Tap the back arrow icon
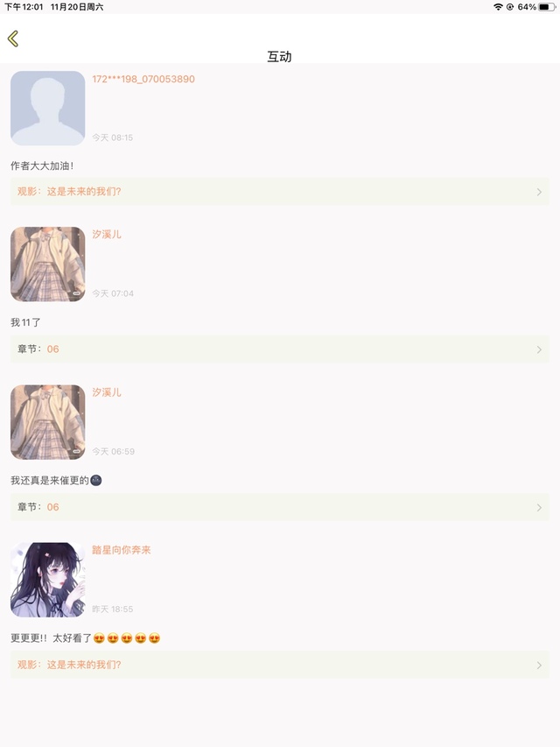Image resolution: width=560 pixels, height=747 pixels. coord(13,39)
